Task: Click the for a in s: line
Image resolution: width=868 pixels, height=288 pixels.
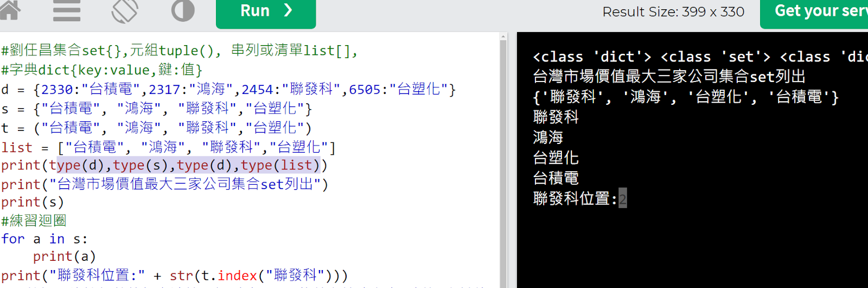Action: [x=44, y=239]
